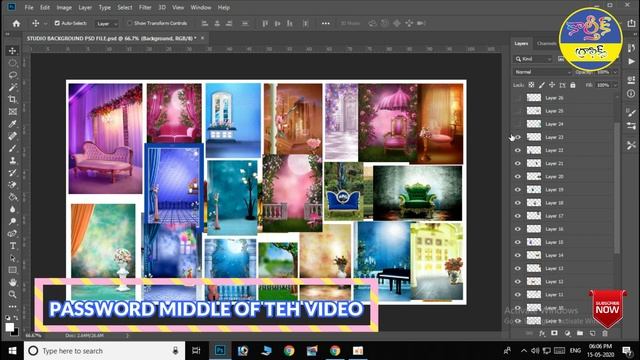Create a new layer group
640x360 pixels.
580,333
